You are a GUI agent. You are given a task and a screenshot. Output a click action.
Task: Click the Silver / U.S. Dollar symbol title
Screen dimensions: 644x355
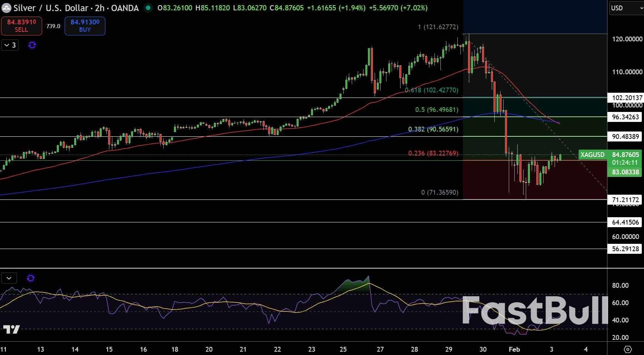click(76, 8)
